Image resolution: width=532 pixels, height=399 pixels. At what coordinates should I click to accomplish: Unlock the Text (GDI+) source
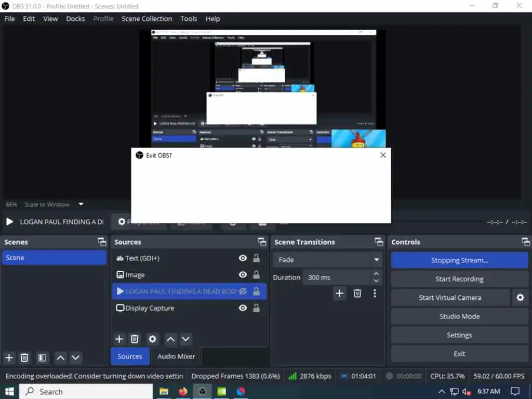(257, 258)
